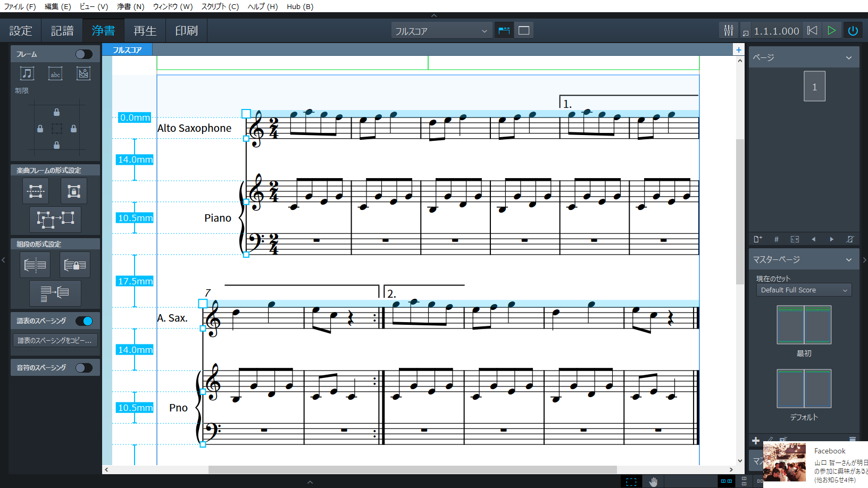Rewind playback to the start
Screen dimensions: 868x488
(812, 30)
